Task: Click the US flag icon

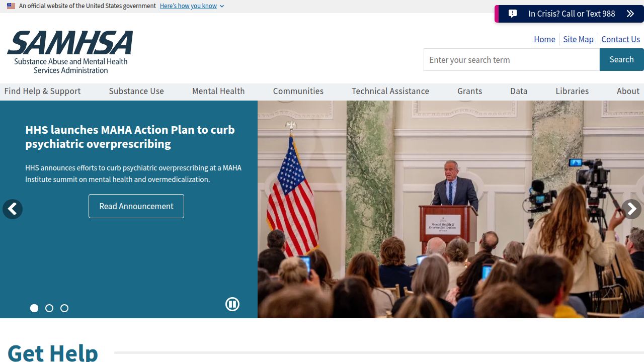Action: 11,6
